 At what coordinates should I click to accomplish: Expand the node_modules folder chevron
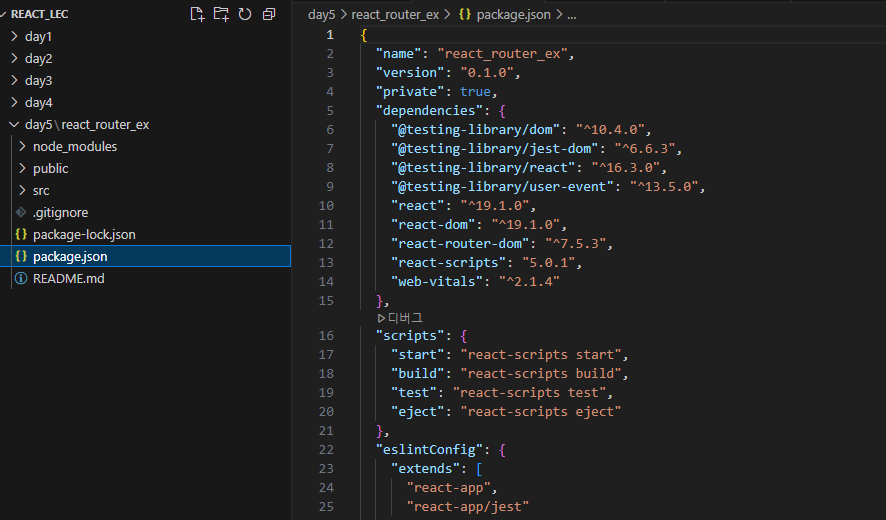point(23,146)
